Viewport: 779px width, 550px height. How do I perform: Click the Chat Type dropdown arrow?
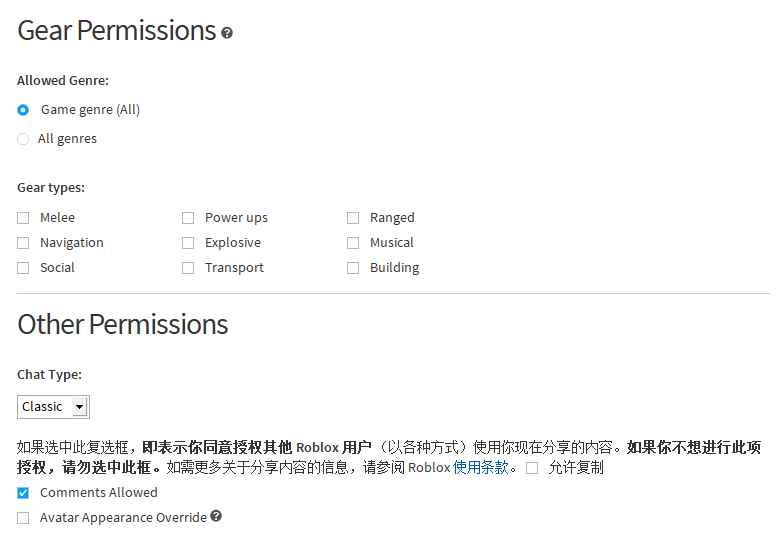pos(79,407)
